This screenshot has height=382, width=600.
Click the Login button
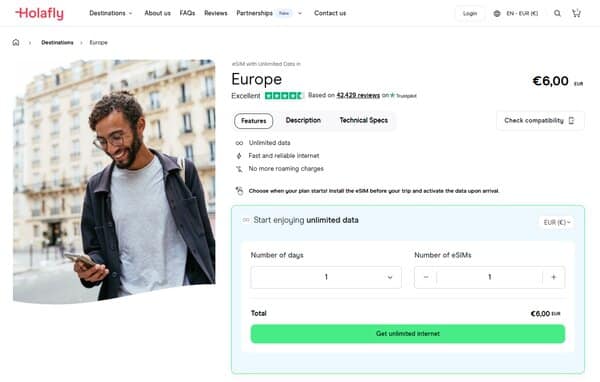[x=470, y=13]
